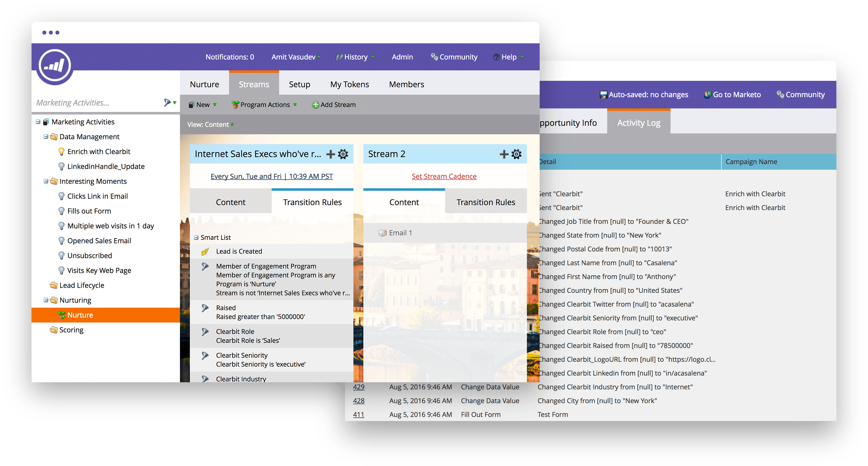Click filter icon beside Member of Engagement Program
868x466 pixels.
coord(205,267)
